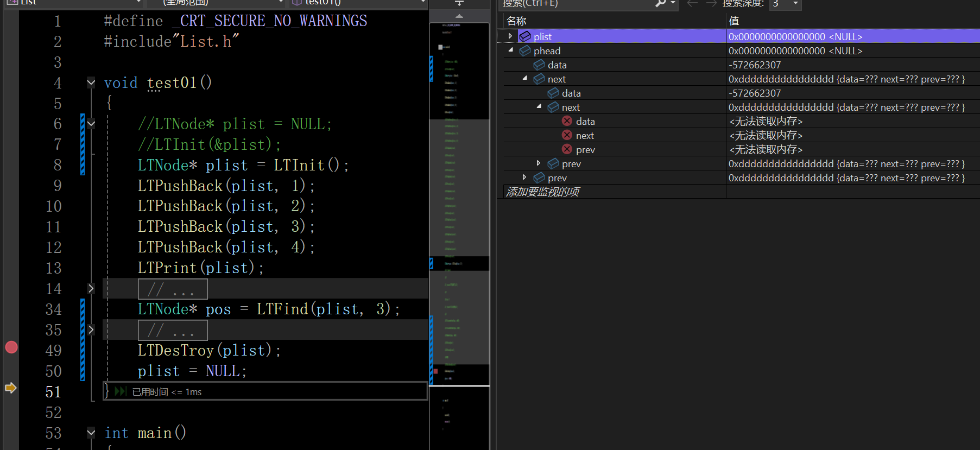Click the cube icon of phead's data member

(x=539, y=65)
